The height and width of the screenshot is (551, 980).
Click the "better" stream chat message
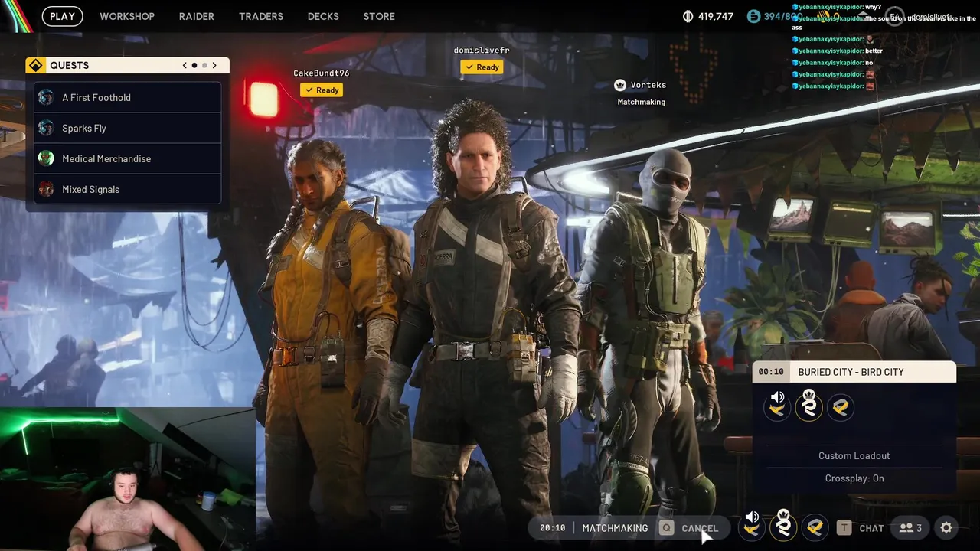pyautogui.click(x=874, y=51)
